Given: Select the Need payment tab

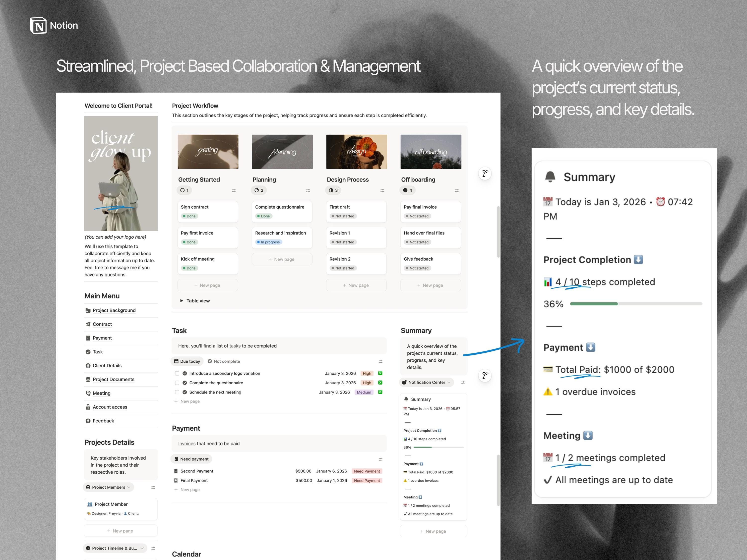Looking at the screenshot, I should click(191, 459).
